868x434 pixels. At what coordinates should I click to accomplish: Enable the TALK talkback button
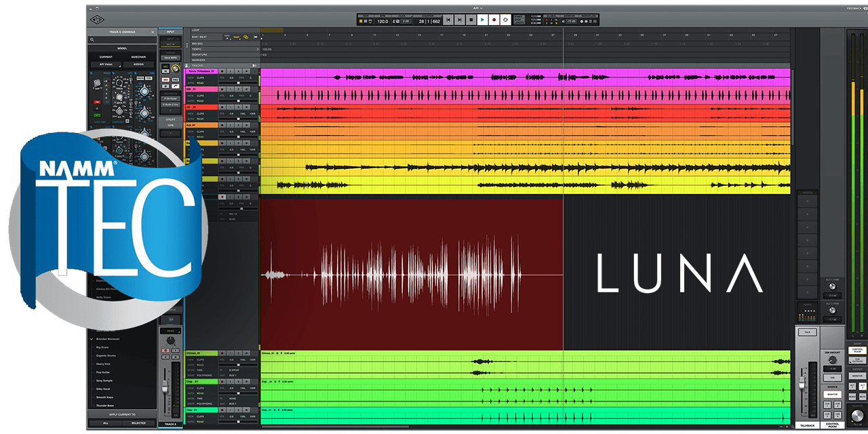[807, 332]
